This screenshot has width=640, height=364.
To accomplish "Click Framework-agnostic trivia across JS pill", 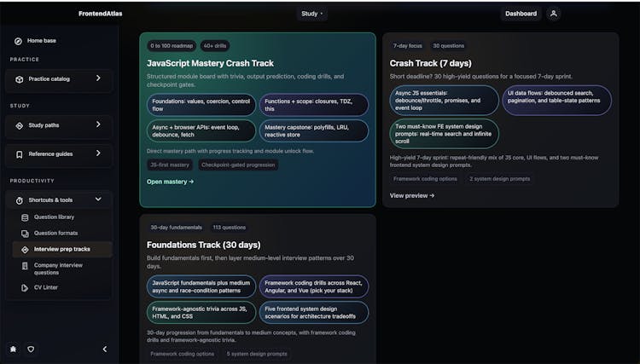I will coord(201,313).
